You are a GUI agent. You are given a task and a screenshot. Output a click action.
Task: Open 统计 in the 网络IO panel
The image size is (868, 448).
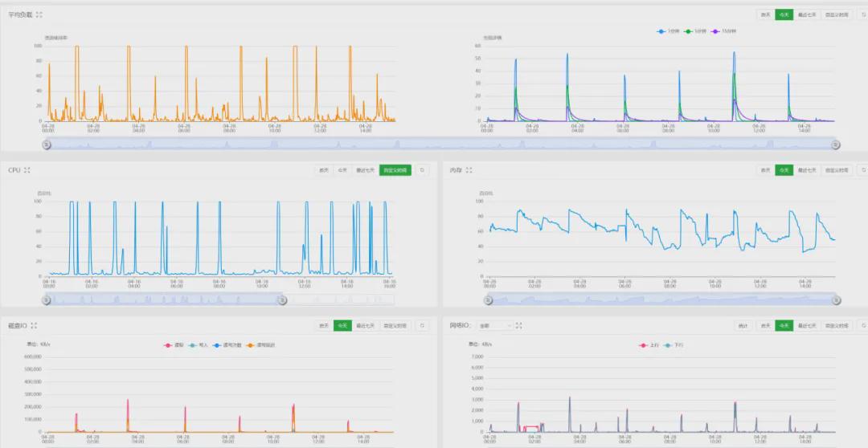coord(743,326)
